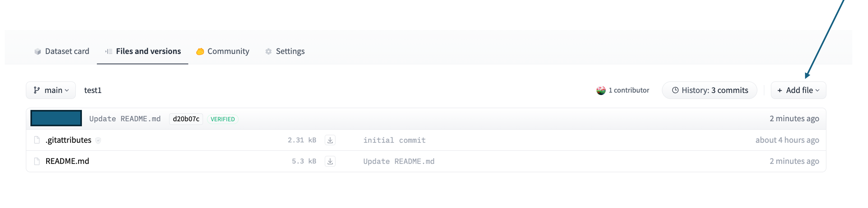Click commit hash d20b07c
The image size is (868, 208).
pos(186,119)
